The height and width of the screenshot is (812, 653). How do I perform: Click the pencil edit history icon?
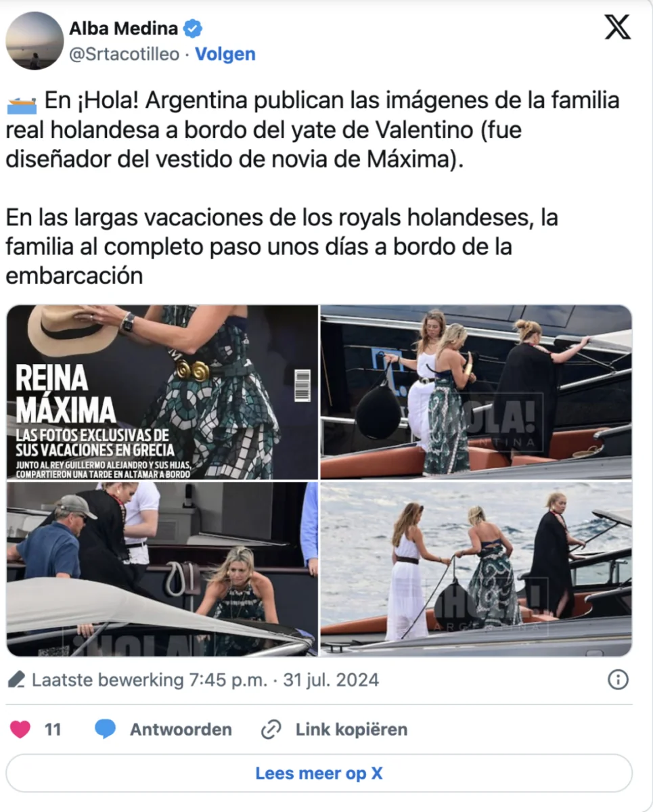point(18,679)
